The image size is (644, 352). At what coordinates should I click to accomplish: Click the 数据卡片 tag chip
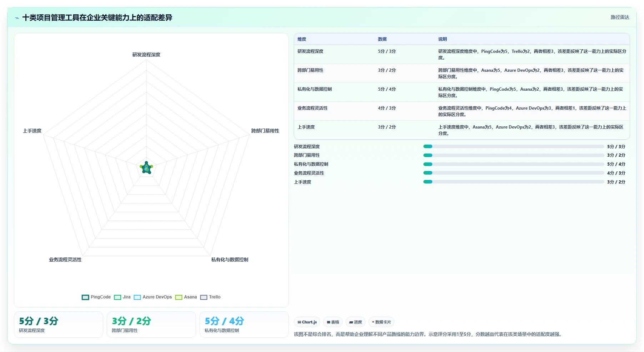pyautogui.click(x=381, y=322)
